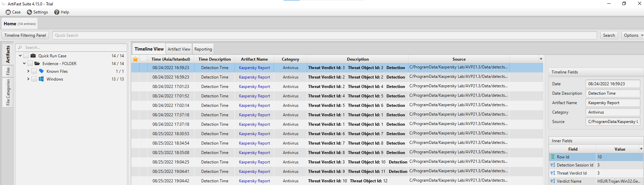Select the Timeline View tab
This screenshot has width=644, height=185.
point(149,49)
